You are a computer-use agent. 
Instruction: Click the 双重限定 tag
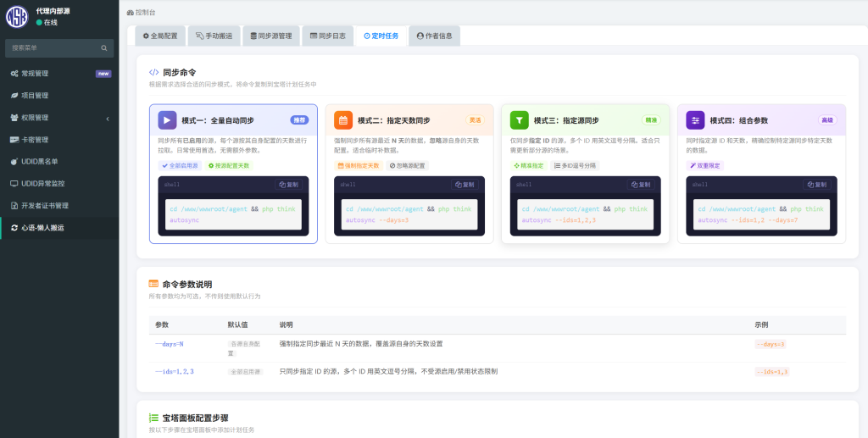coord(705,165)
